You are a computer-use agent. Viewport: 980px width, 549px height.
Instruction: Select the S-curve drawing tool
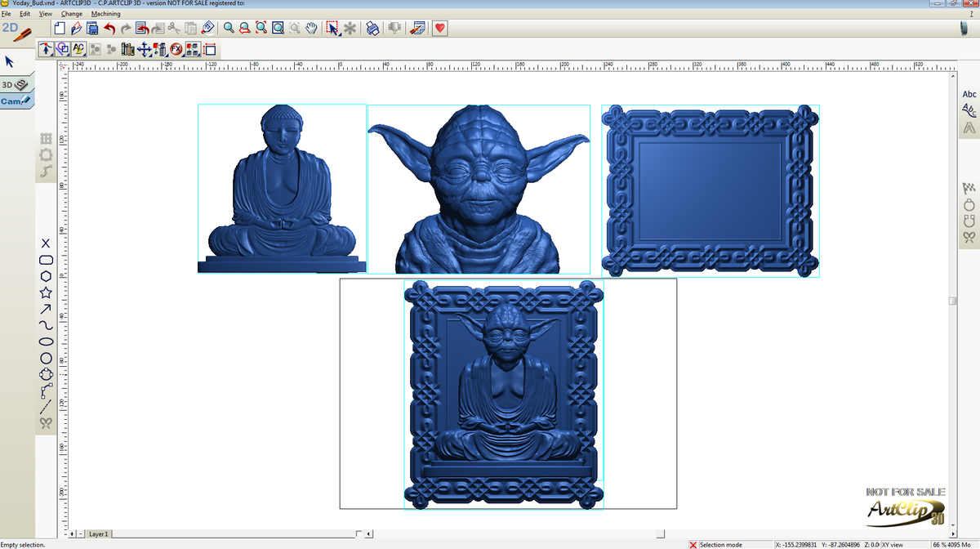pyautogui.click(x=46, y=325)
